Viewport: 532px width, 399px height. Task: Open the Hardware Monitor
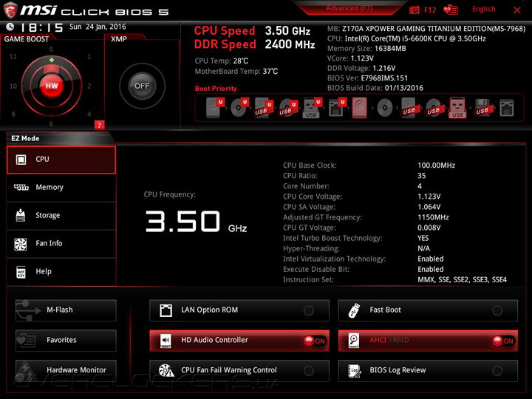tap(66, 370)
